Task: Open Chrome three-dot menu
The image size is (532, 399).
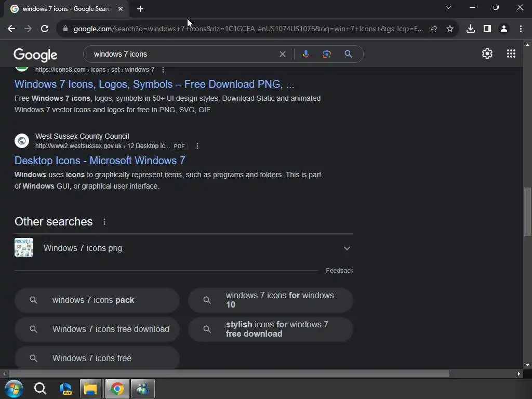Action: pyautogui.click(x=521, y=29)
